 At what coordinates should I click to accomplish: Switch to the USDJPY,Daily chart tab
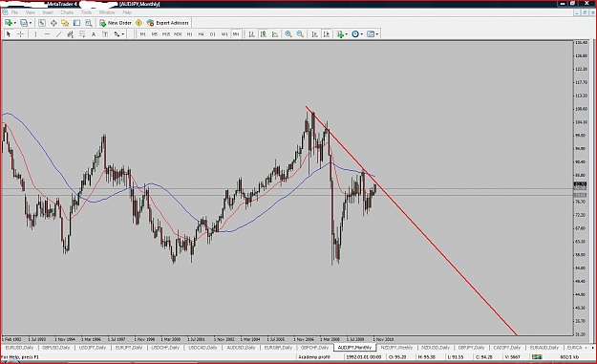point(93,348)
